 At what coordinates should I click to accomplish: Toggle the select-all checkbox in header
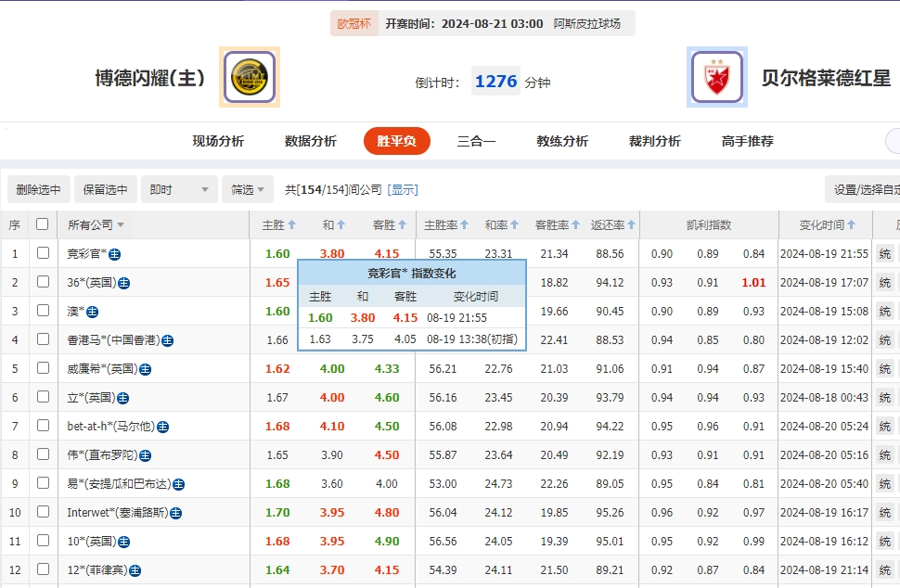pyautogui.click(x=43, y=224)
